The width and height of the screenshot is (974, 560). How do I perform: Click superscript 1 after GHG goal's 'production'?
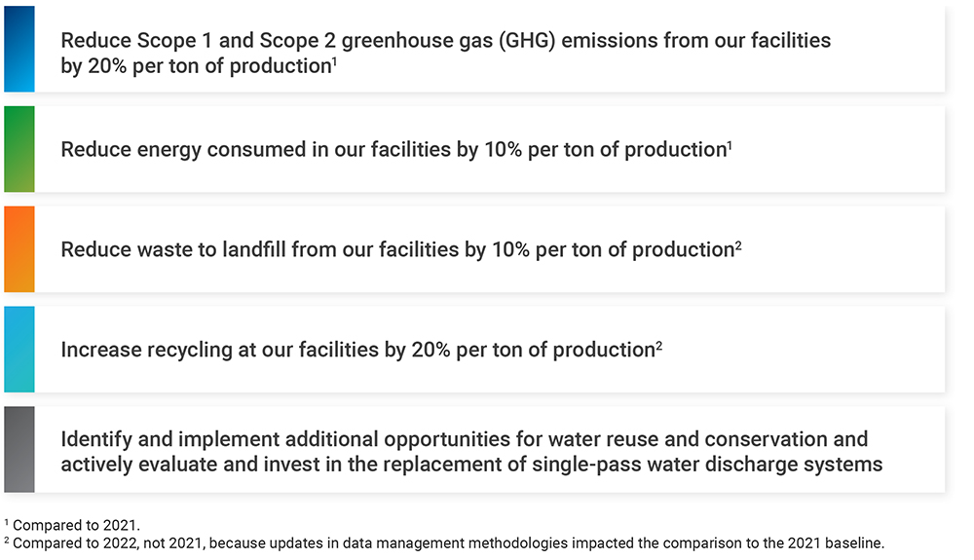tap(334, 60)
